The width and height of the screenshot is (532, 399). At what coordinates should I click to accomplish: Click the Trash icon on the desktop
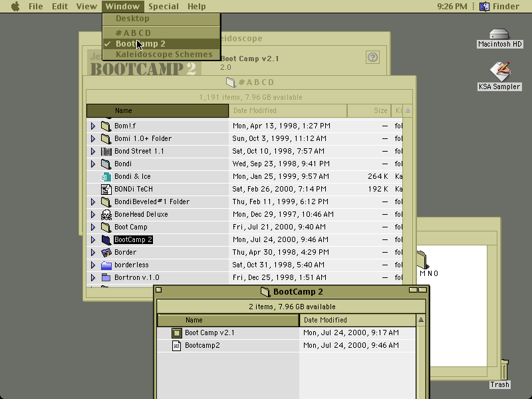pyautogui.click(x=504, y=370)
